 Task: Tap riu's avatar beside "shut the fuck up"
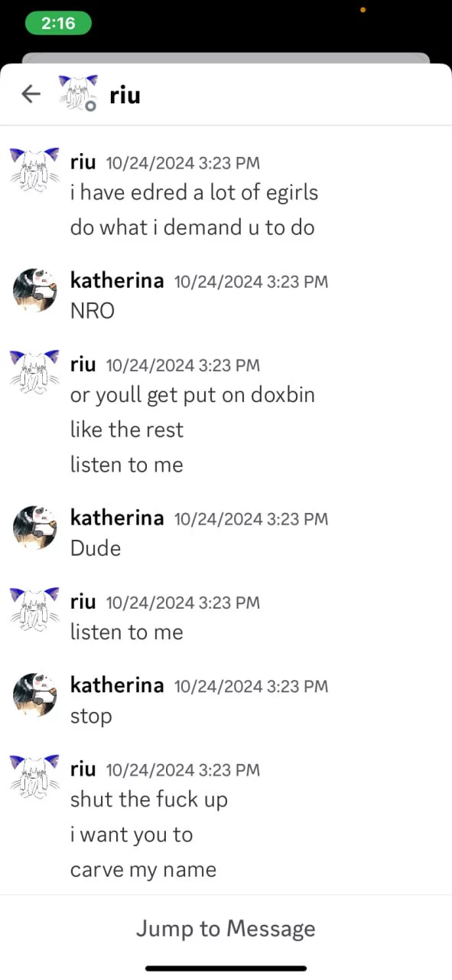34,776
